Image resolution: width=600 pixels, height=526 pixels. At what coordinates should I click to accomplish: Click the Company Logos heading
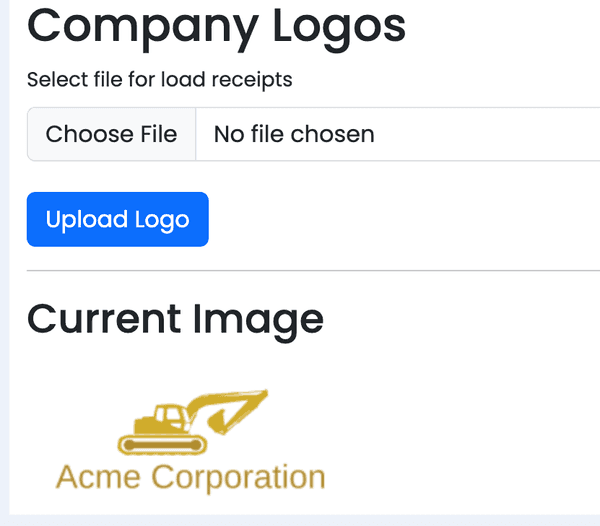tap(216, 24)
